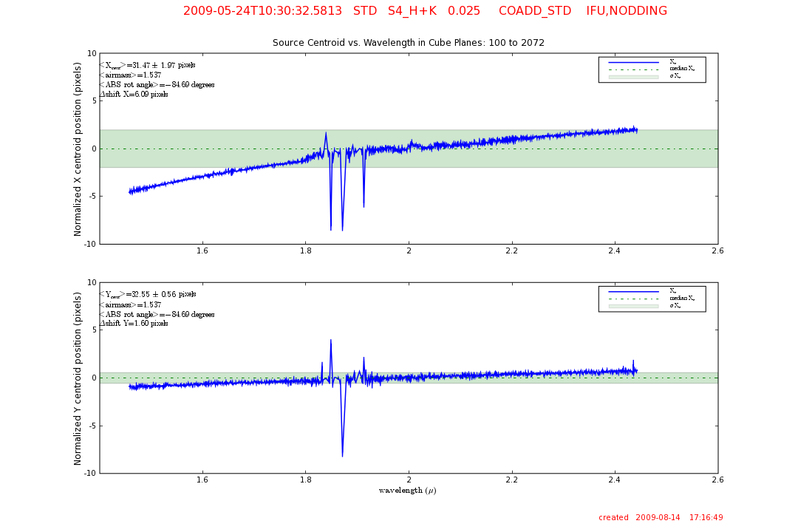The image size is (798, 532).
Task: Click the 'IFU,NODDING' text in header
Action: coord(627,11)
